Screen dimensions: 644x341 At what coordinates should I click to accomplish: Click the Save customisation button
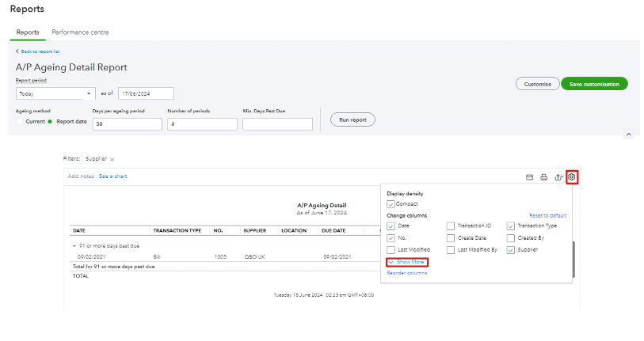[594, 84]
